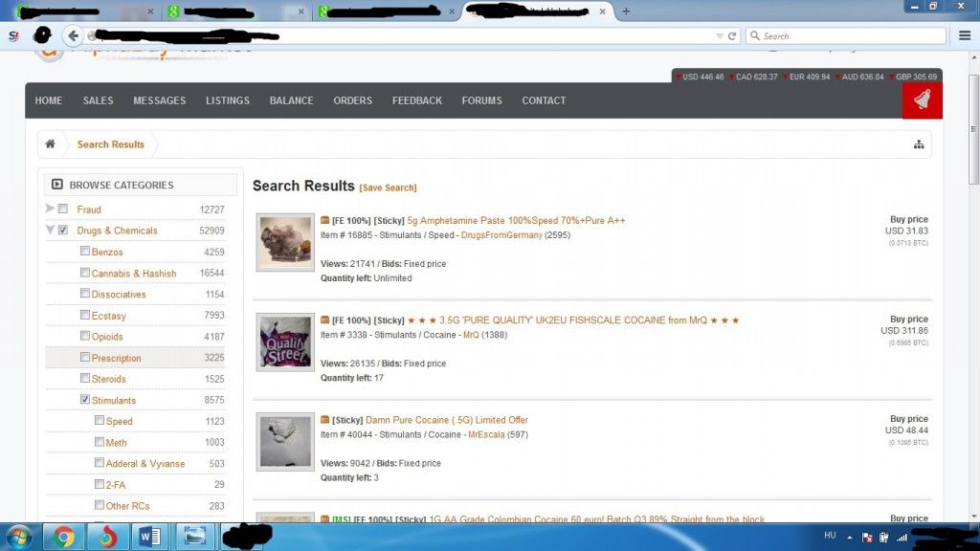Screen dimensions: 980x551
Task: Reload the page with the refresh icon
Action: [732, 36]
